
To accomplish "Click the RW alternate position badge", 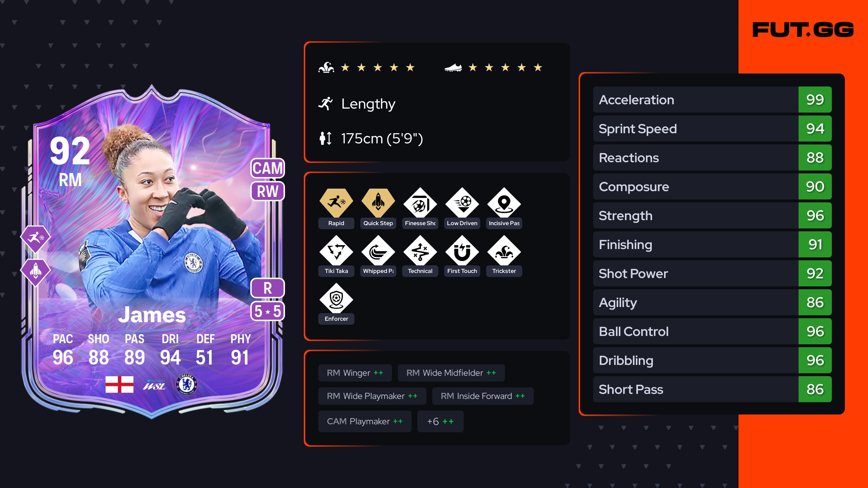I will (268, 191).
